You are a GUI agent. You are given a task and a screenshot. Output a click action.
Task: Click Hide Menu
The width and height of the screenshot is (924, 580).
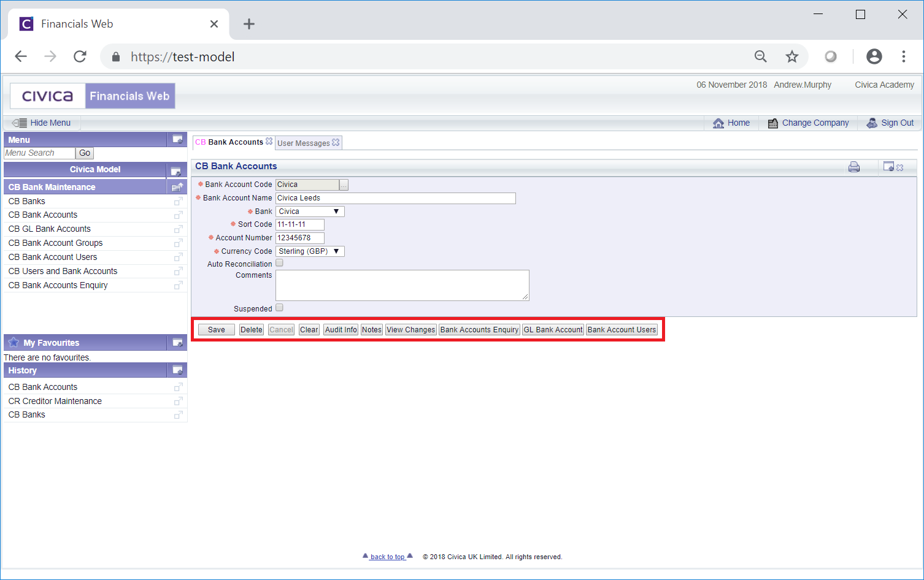tap(42, 123)
